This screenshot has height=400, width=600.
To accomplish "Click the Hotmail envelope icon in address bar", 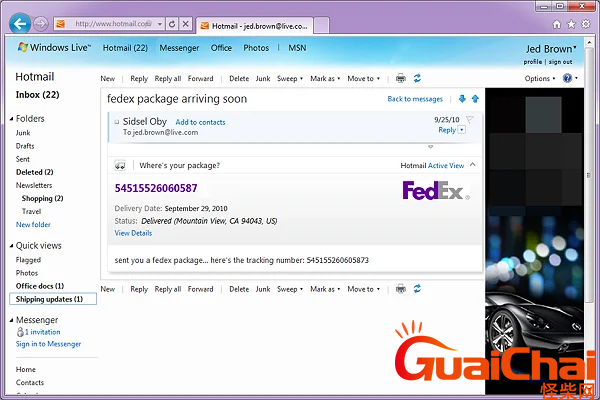I will pos(60,24).
